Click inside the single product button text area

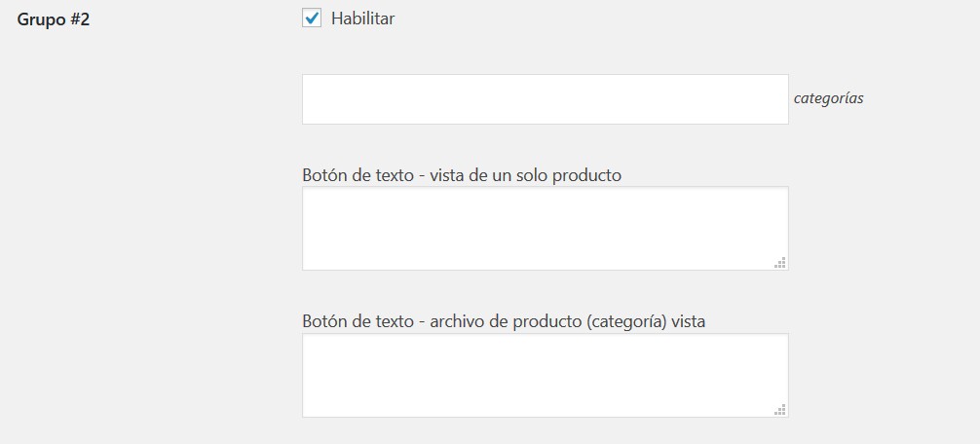(x=545, y=228)
